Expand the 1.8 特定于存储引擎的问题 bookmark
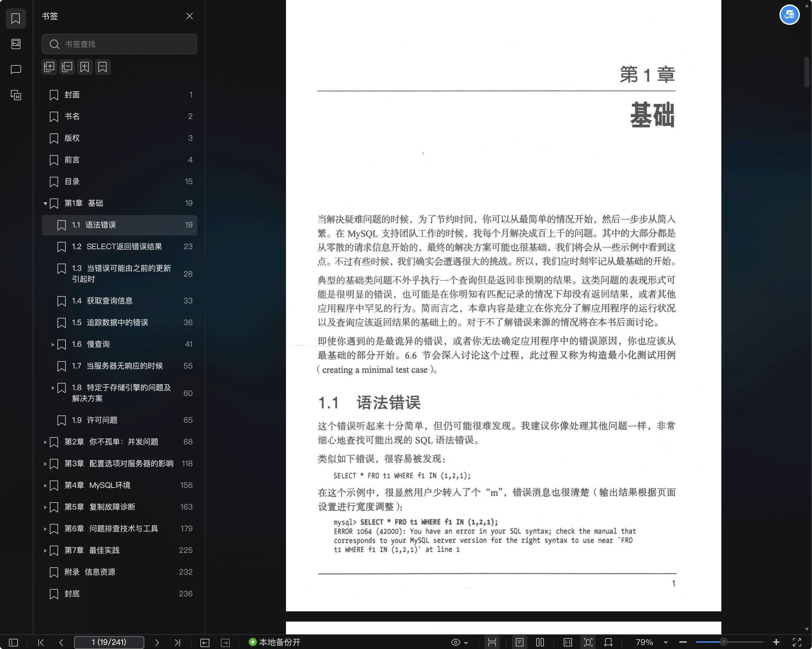The image size is (812, 649). coord(53,388)
